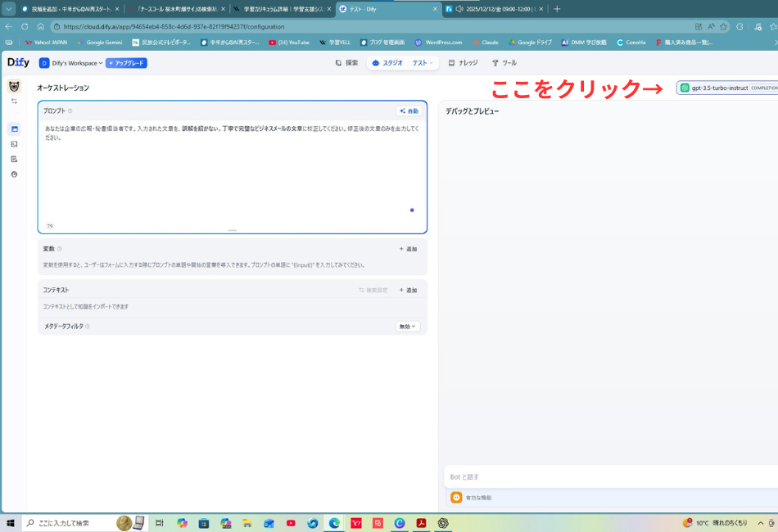Click the app avatar icon in sidebar
Viewport: 778px width, 532px height.
(x=14, y=84)
